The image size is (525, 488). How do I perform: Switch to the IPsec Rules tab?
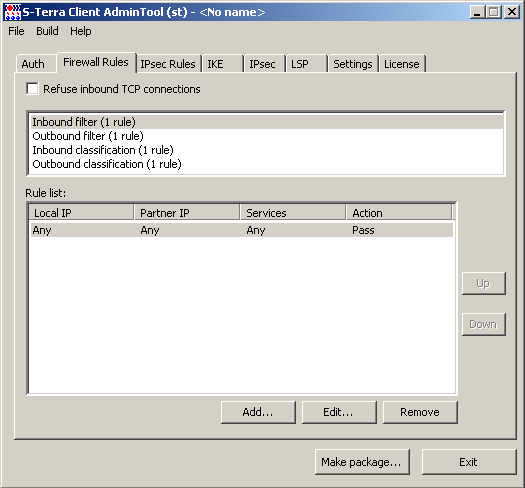click(168, 64)
